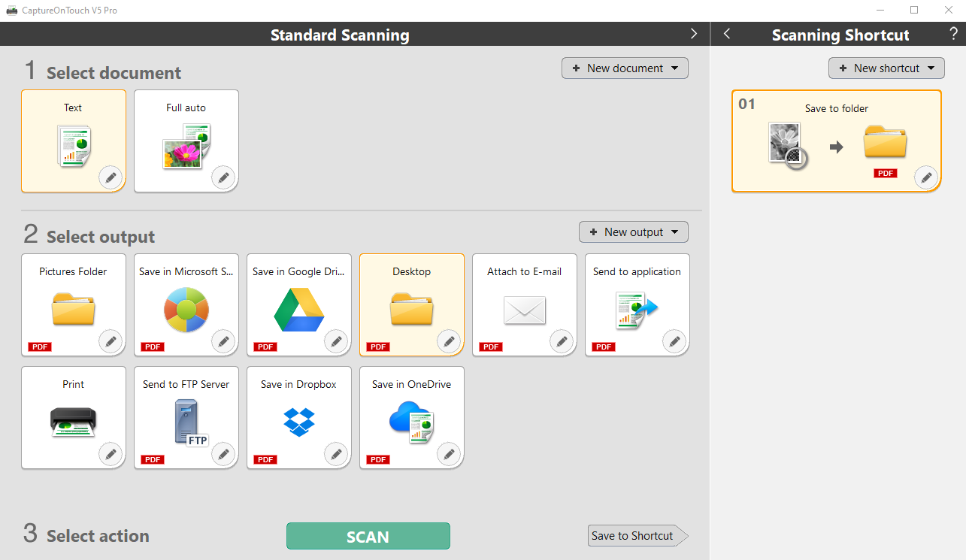
Task: Select the Full auto document tile
Action: (186, 141)
